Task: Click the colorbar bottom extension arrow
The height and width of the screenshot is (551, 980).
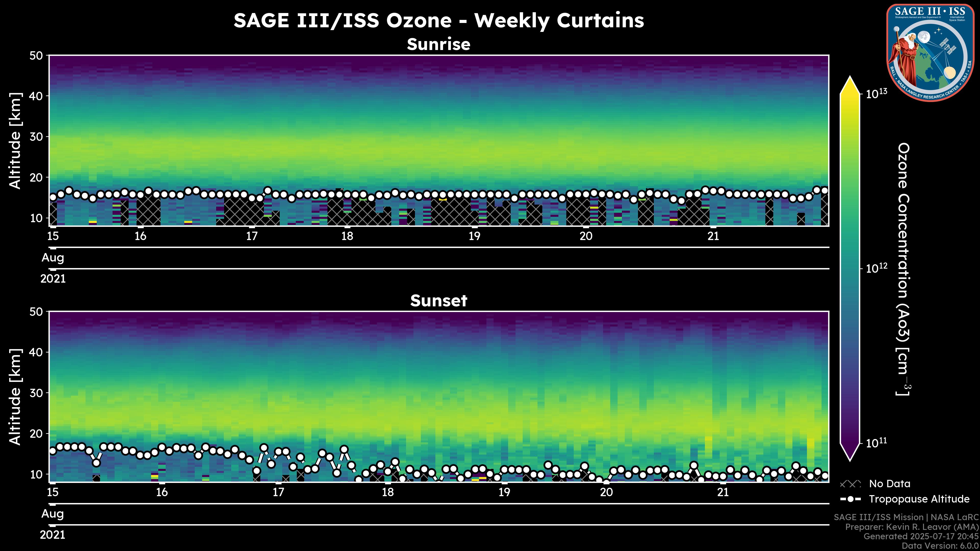Action: pyautogui.click(x=850, y=452)
